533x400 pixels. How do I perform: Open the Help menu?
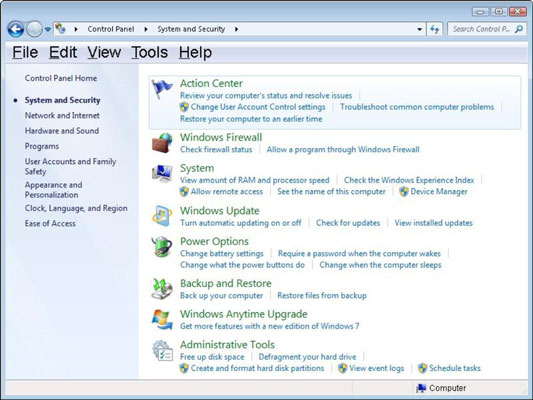pos(195,53)
